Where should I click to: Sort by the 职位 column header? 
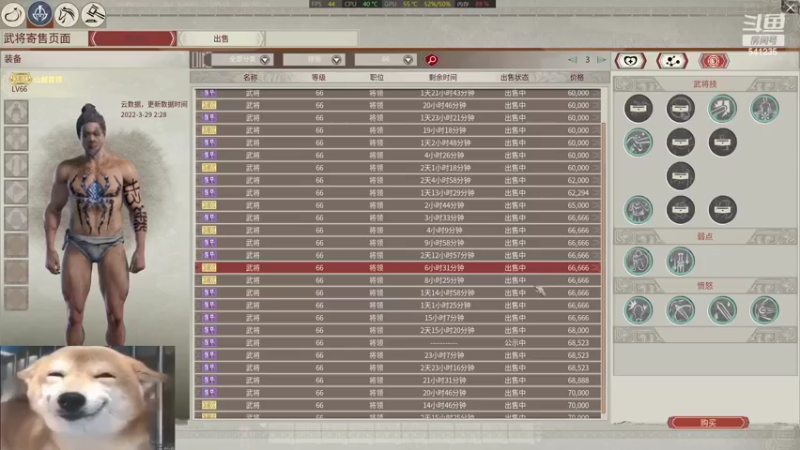point(377,78)
